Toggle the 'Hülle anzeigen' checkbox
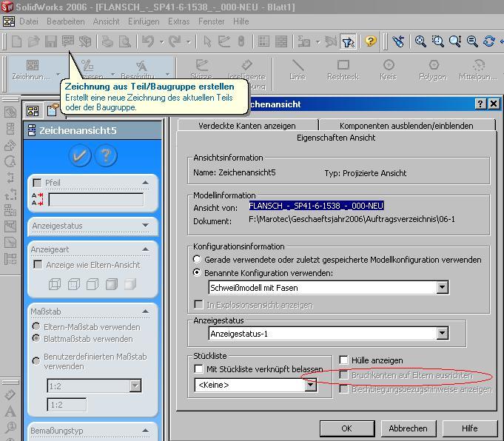 343,360
